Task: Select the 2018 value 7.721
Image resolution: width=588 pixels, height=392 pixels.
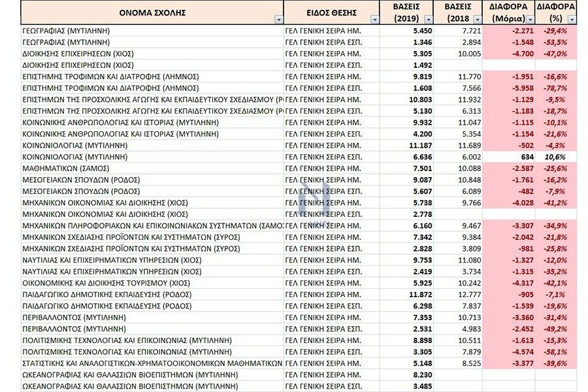Action: [x=458, y=31]
